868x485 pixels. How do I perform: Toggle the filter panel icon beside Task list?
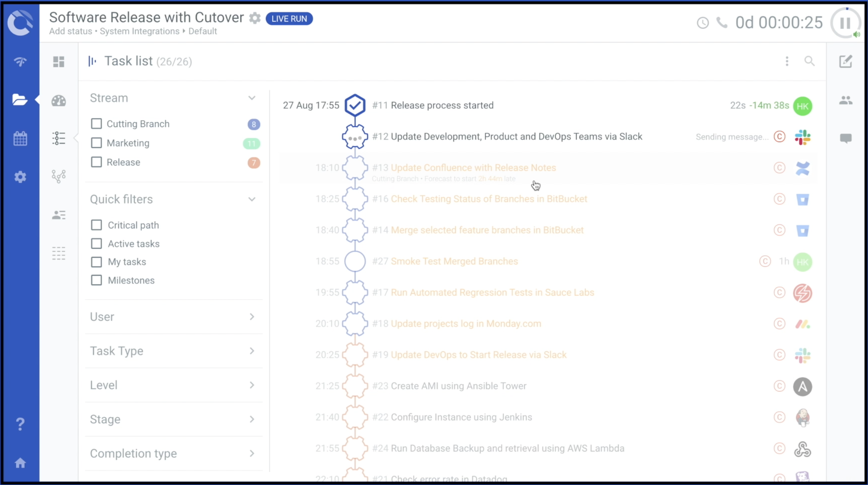(92, 61)
